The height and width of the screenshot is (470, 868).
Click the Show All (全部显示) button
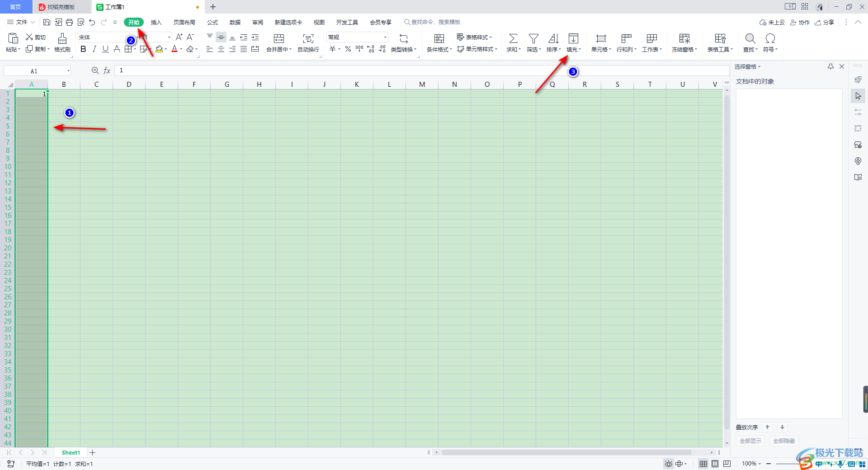pyautogui.click(x=750, y=441)
